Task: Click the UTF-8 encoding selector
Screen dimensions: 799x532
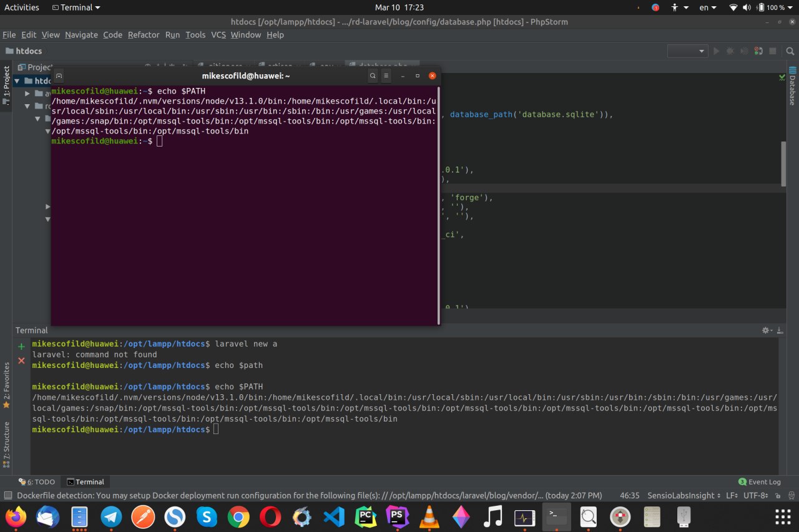Action: click(x=756, y=495)
